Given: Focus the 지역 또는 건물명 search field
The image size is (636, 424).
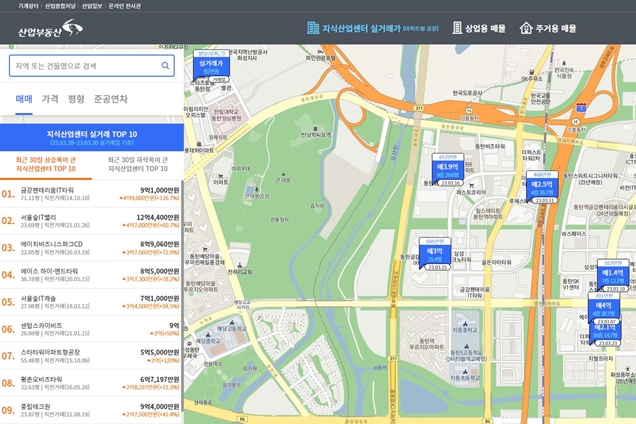Looking at the screenshot, I should [x=92, y=66].
